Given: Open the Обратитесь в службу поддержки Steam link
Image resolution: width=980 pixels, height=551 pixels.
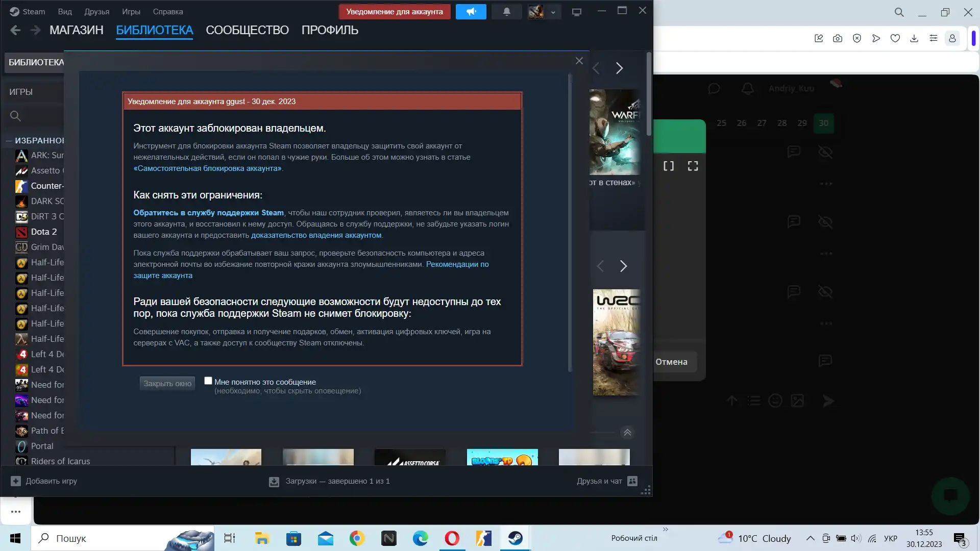Looking at the screenshot, I should pos(208,213).
